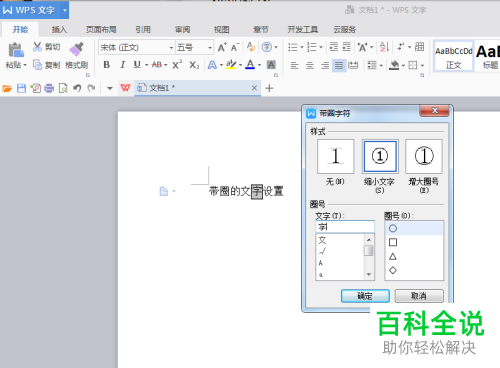Click the borders icon
The width and height of the screenshot is (500, 368).
point(413,65)
